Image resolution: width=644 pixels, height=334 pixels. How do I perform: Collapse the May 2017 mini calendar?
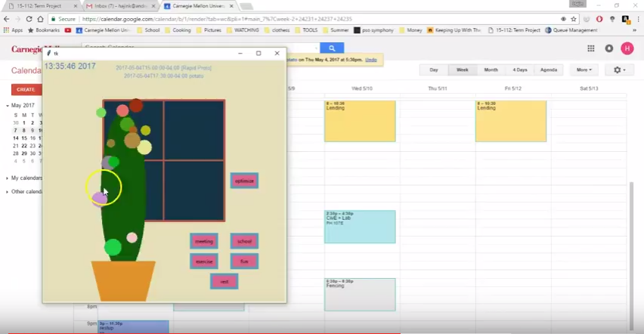(8, 106)
